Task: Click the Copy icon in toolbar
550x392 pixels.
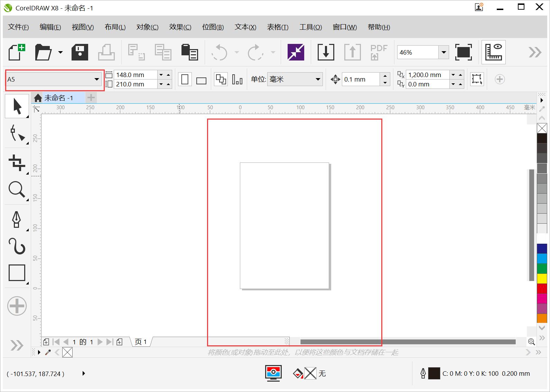Action: point(163,52)
